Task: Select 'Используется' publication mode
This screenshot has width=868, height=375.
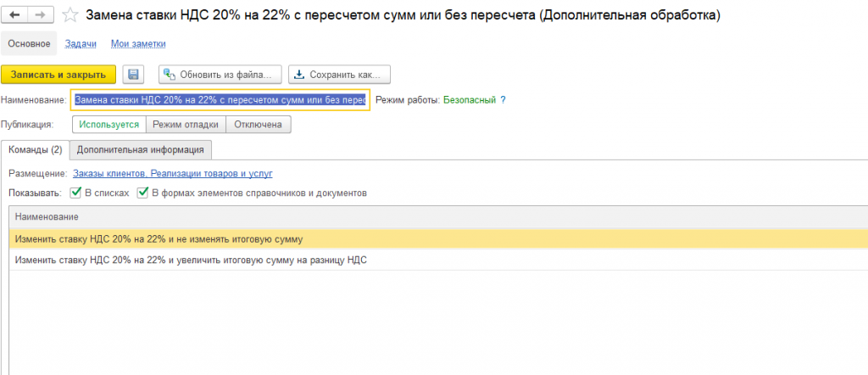Action: point(108,125)
